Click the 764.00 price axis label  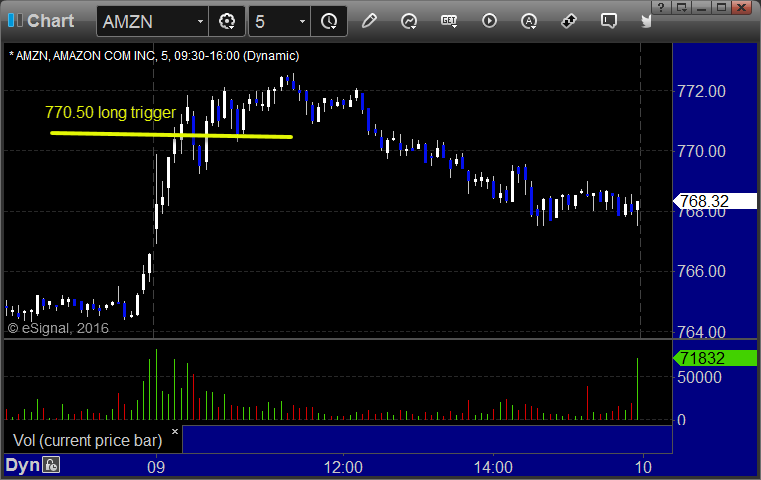(702, 332)
